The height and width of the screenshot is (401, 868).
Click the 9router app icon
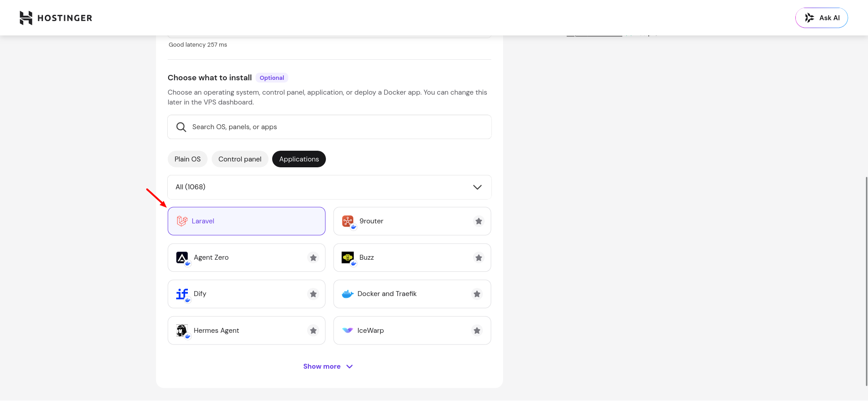click(x=348, y=221)
